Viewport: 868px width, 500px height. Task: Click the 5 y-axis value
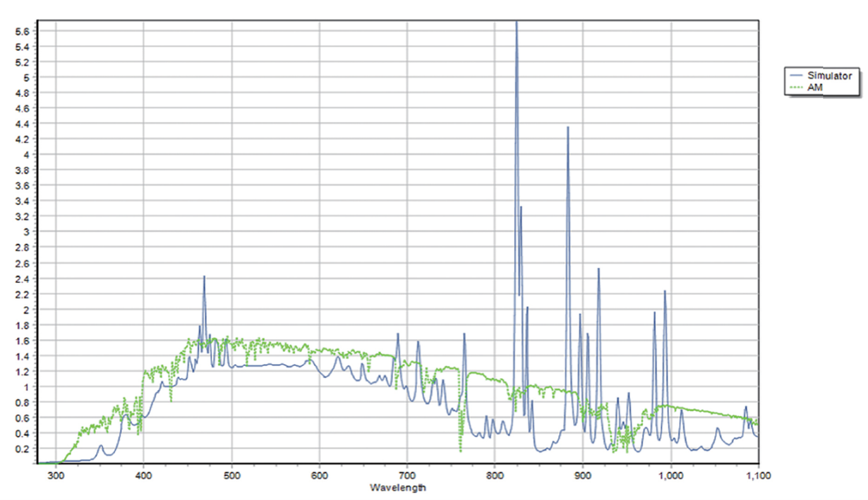[x=26, y=78]
